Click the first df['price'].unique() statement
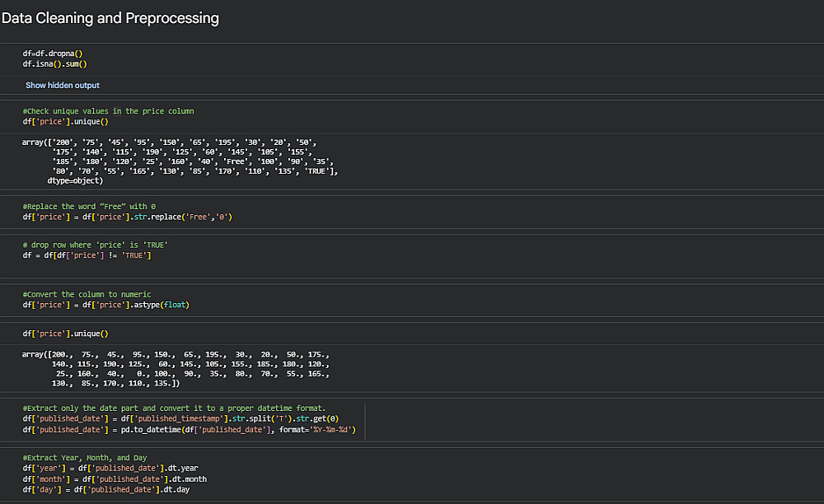 pos(65,121)
